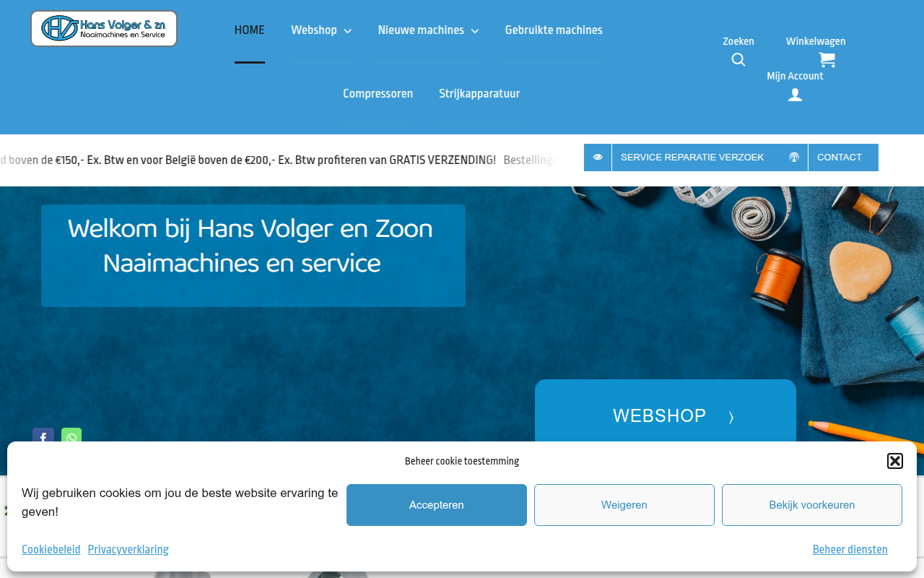Decline cookies with Weigeren button

click(624, 505)
